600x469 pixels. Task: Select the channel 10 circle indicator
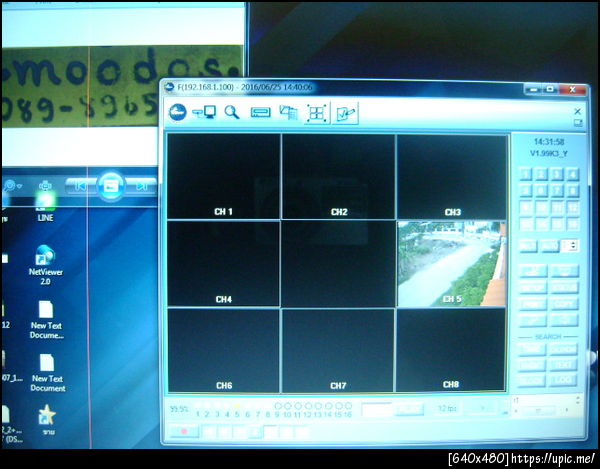(288, 405)
